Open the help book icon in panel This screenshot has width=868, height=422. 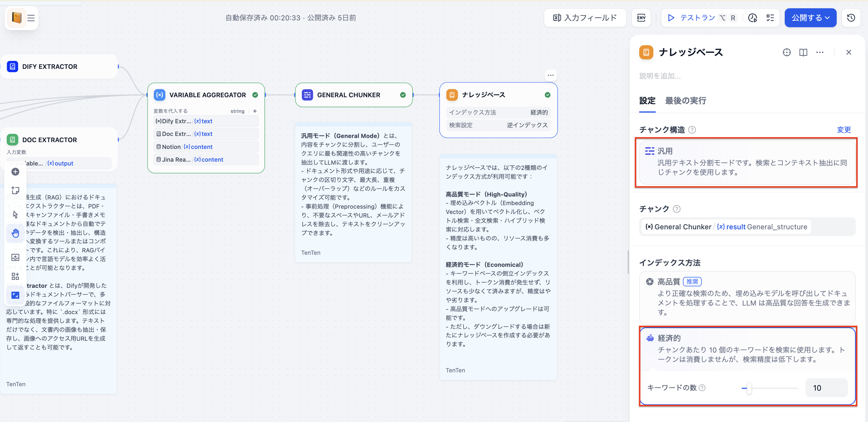(803, 52)
